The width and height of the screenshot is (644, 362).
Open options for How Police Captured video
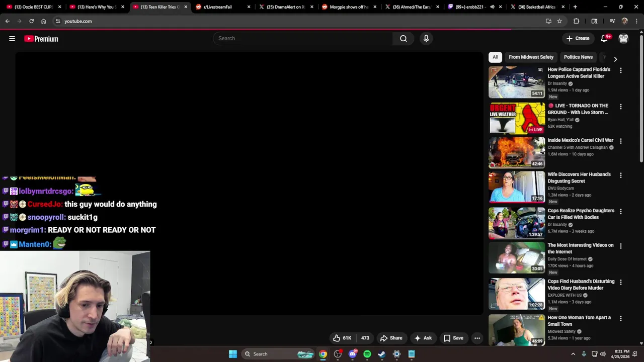(620, 71)
